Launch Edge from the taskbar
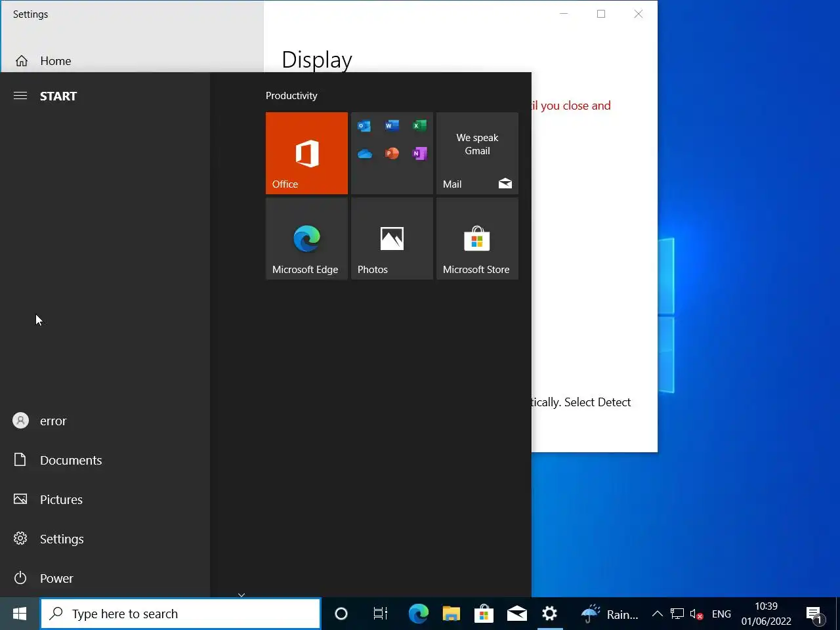Screen dimensions: 840x630 tap(418, 614)
